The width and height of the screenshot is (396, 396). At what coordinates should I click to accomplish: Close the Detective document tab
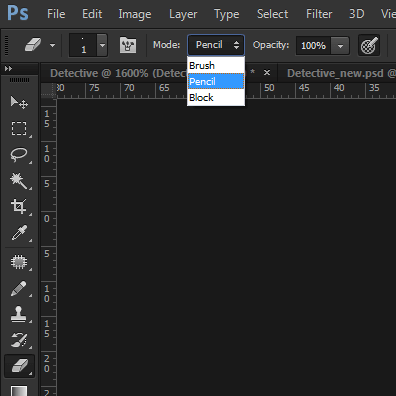pyautogui.click(x=267, y=72)
